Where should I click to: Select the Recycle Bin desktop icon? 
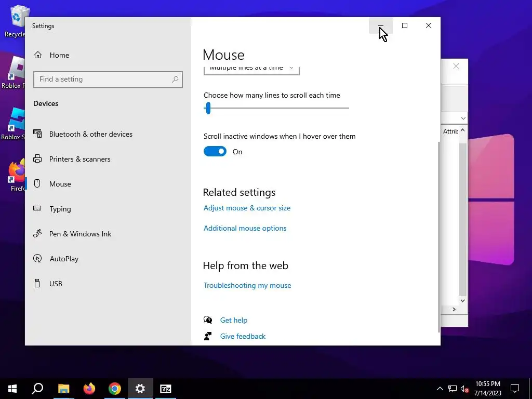coord(15,21)
